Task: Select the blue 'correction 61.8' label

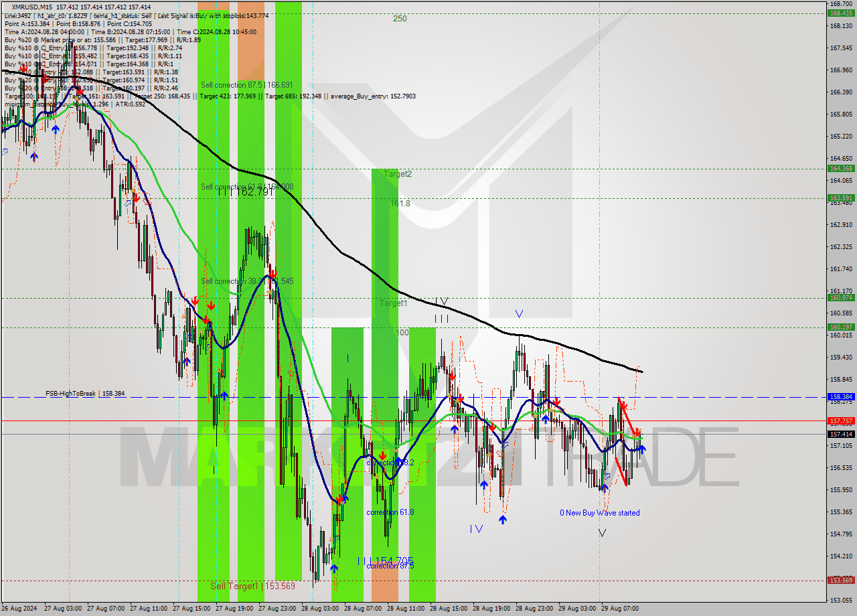Action: click(x=390, y=512)
